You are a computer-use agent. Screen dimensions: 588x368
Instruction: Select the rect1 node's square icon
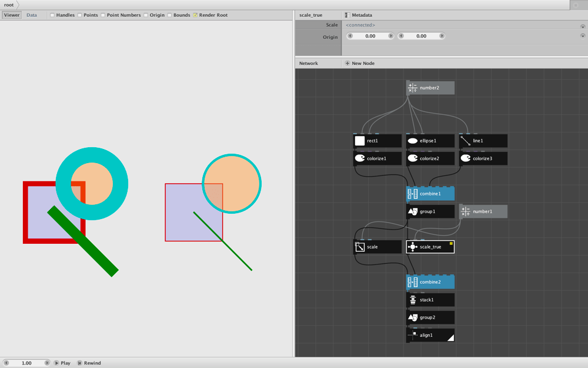(360, 141)
